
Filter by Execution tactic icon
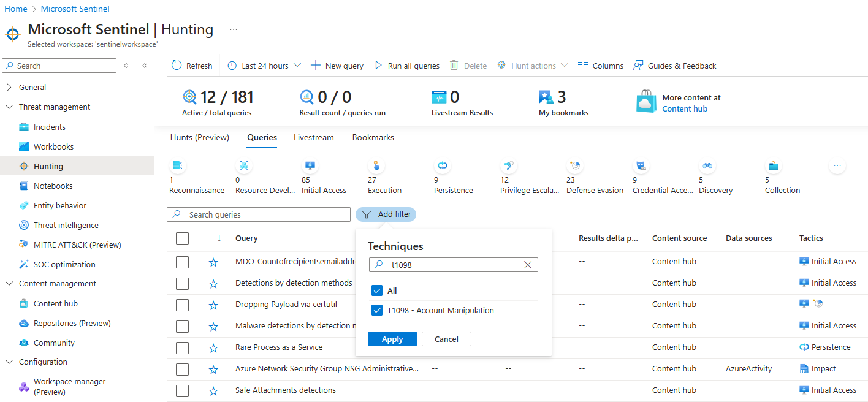pos(376,165)
